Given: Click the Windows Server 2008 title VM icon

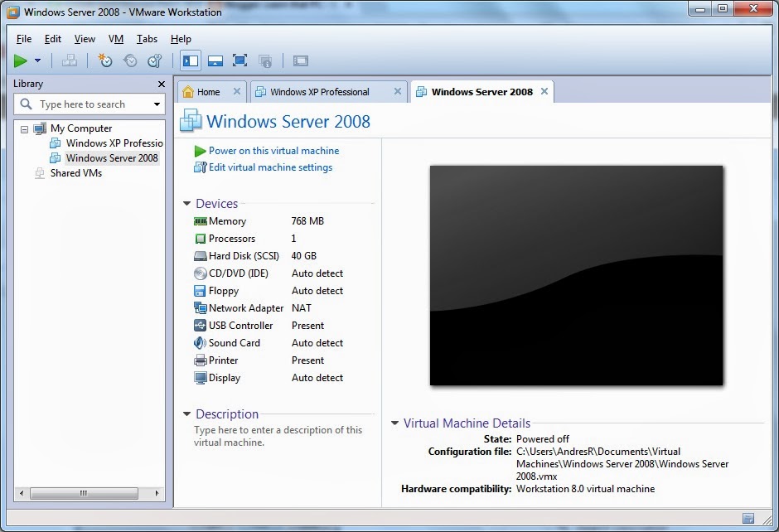Looking at the screenshot, I should coord(191,121).
